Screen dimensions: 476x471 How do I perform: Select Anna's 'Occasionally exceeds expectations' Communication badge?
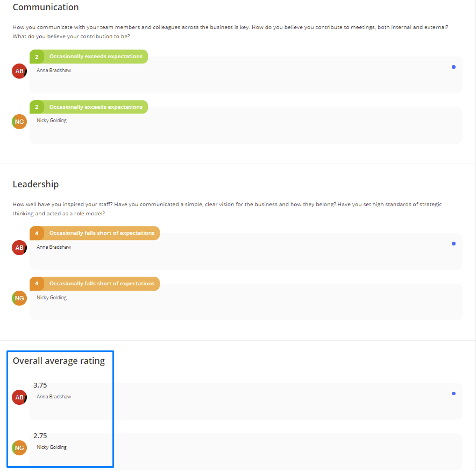89,57
